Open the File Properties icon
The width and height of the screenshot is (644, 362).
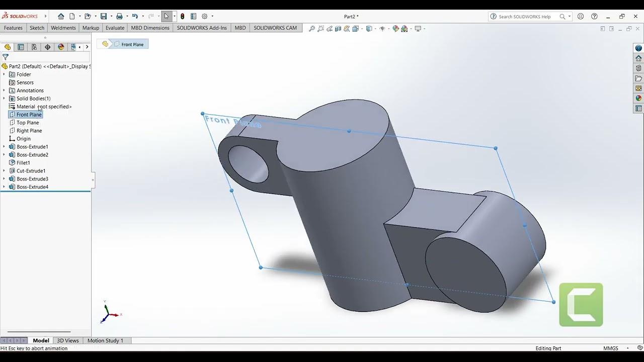[x=193, y=16]
